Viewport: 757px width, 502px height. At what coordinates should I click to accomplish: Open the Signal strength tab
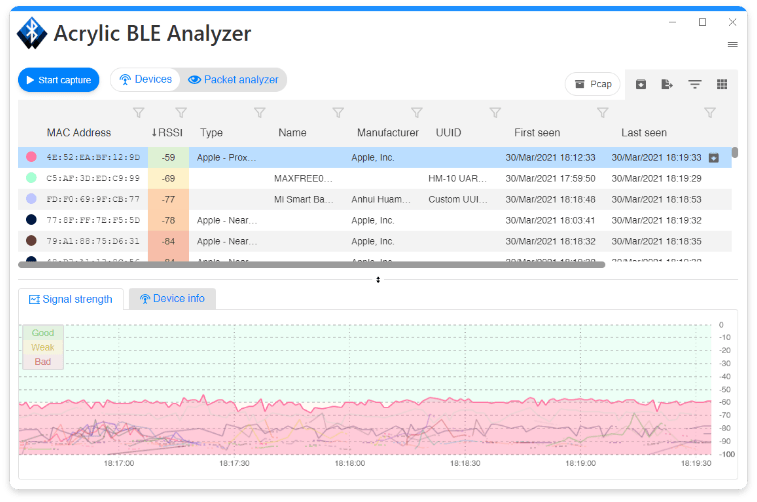click(x=70, y=299)
